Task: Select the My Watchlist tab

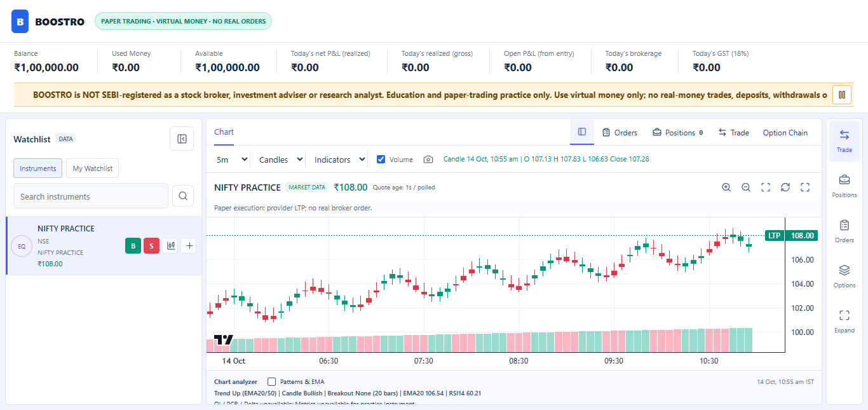Action: 93,168
